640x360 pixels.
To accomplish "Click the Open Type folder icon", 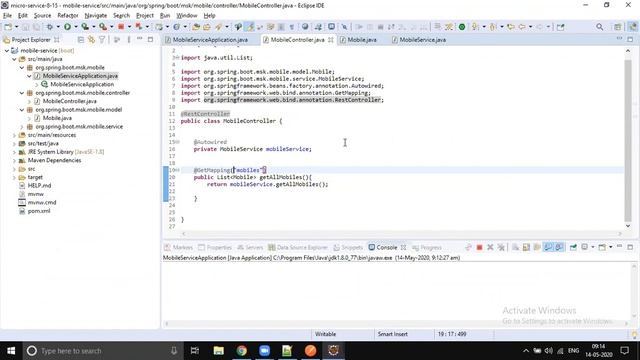I will coord(196,27).
